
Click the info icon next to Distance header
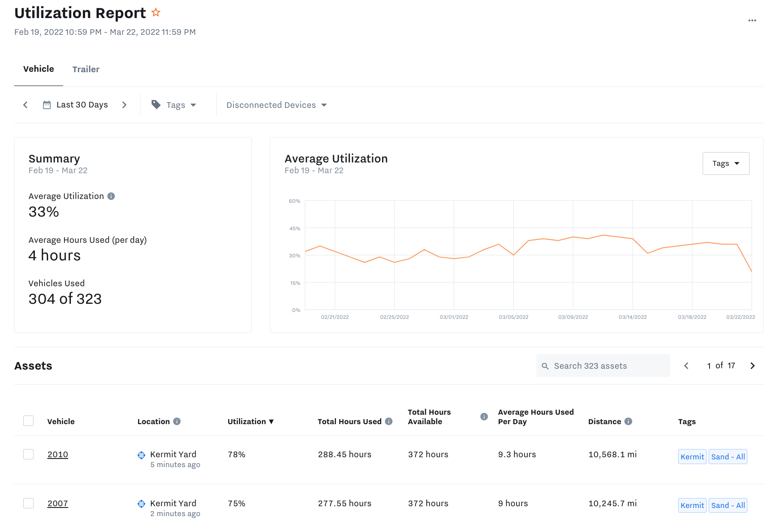pyautogui.click(x=628, y=422)
